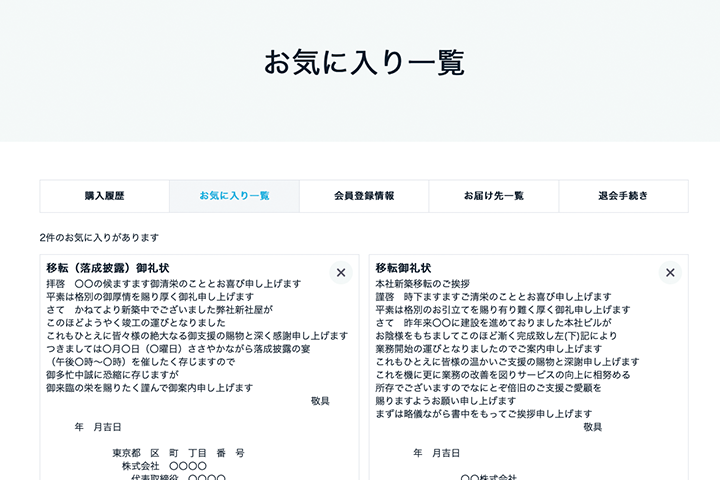The image size is (720, 480).
Task: Remove 移転御礼状 card with X icon
Action: (x=670, y=272)
